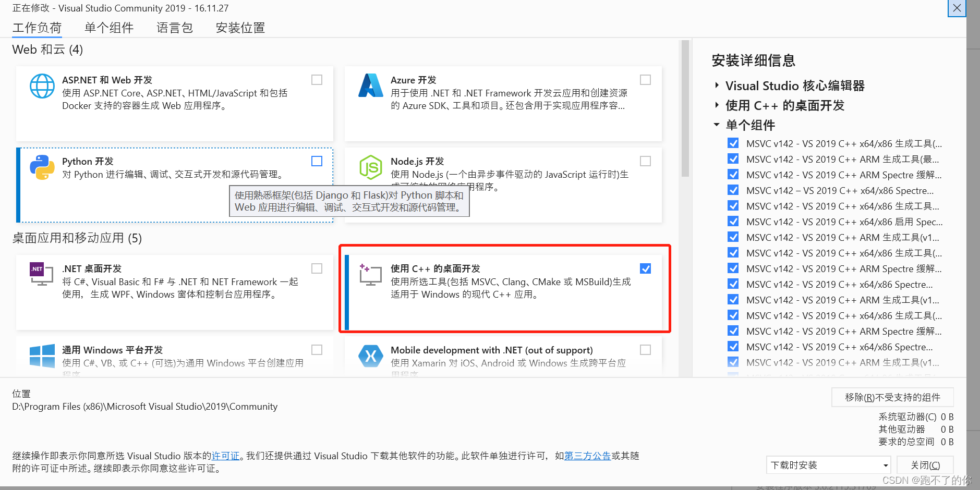Enable the 通用 Windows 平台开发 checkbox

(317, 350)
